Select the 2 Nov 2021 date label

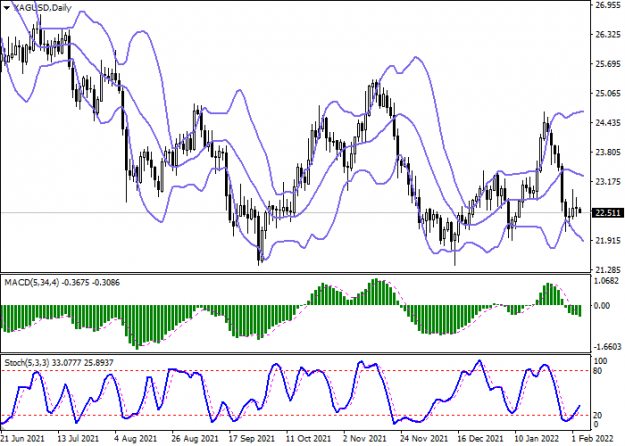(365, 439)
